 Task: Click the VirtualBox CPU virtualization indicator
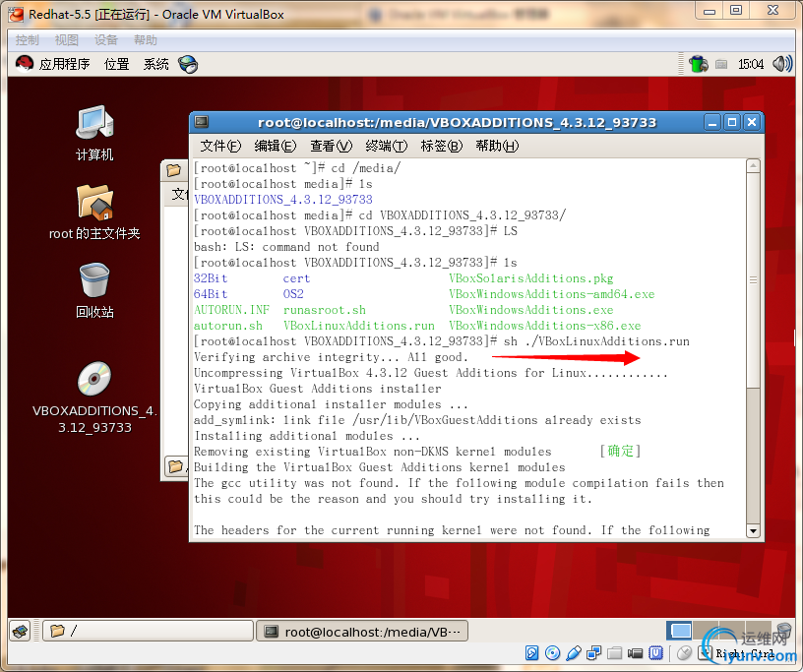(x=656, y=653)
